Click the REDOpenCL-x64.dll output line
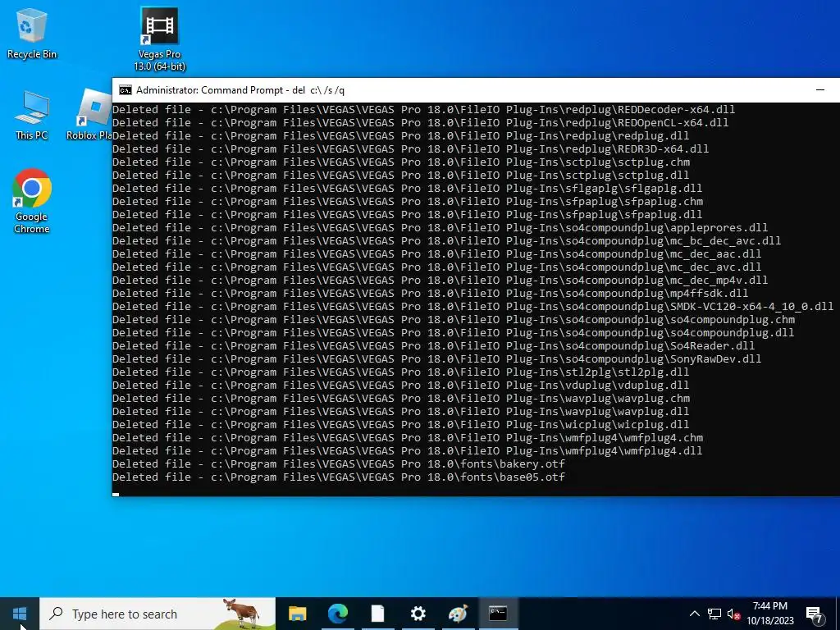Viewport: 840px width, 630px height. [x=420, y=123]
